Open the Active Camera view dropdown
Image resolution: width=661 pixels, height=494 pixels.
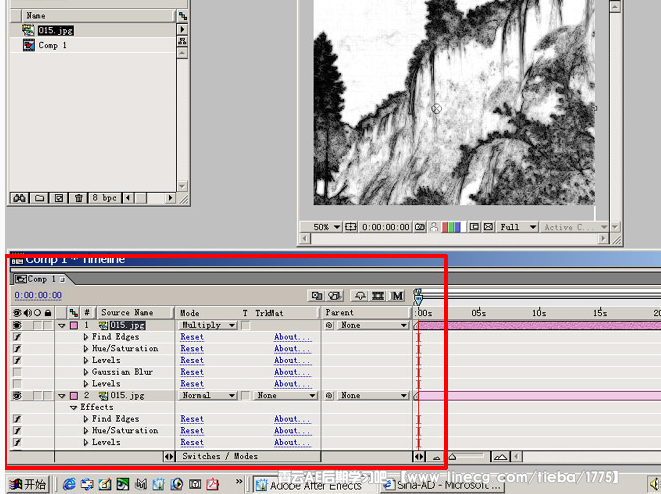pos(575,227)
